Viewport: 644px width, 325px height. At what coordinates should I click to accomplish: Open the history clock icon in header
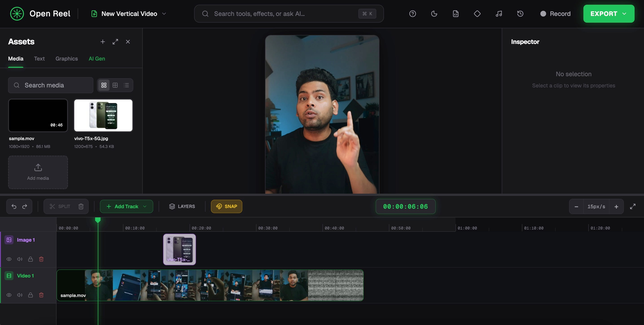click(520, 14)
